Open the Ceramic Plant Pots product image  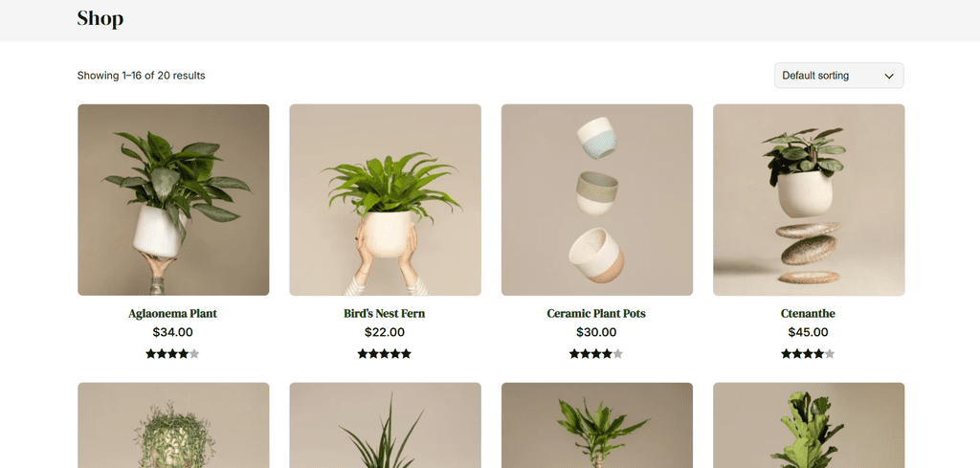[x=597, y=200]
